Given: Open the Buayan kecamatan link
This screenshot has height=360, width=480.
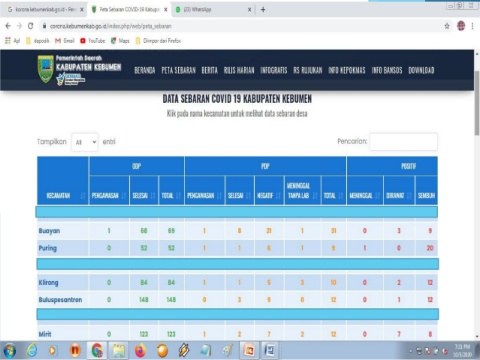Looking at the screenshot, I should (x=49, y=231).
